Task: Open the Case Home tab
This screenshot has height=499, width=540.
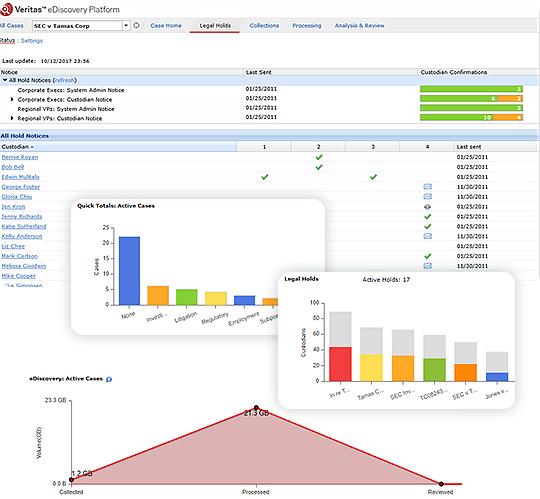Action: tap(166, 25)
